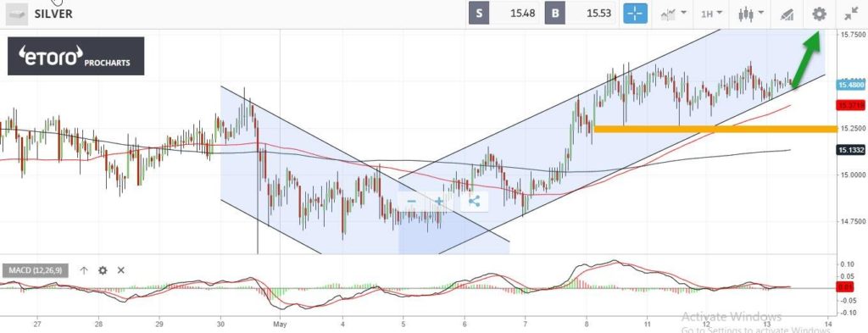Click the red MACD value tag
Screen dimensions: 868x333
846,286
